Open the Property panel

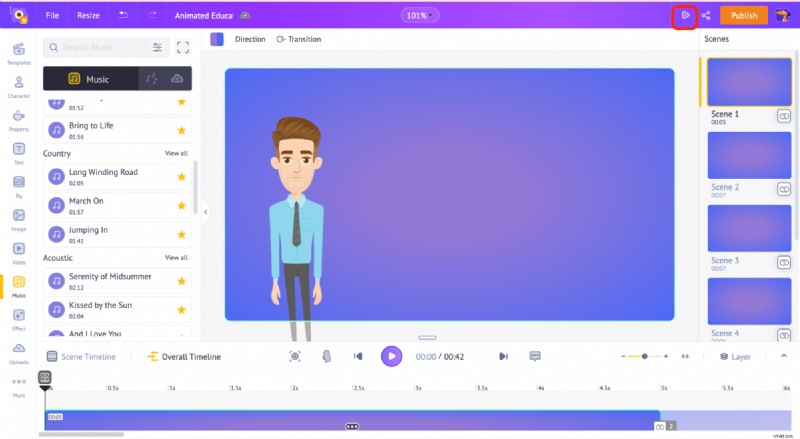[x=19, y=120]
